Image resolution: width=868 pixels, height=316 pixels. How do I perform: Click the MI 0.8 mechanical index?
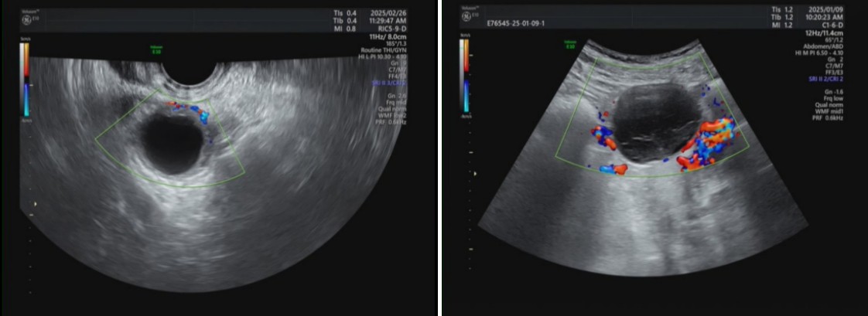(x=346, y=29)
